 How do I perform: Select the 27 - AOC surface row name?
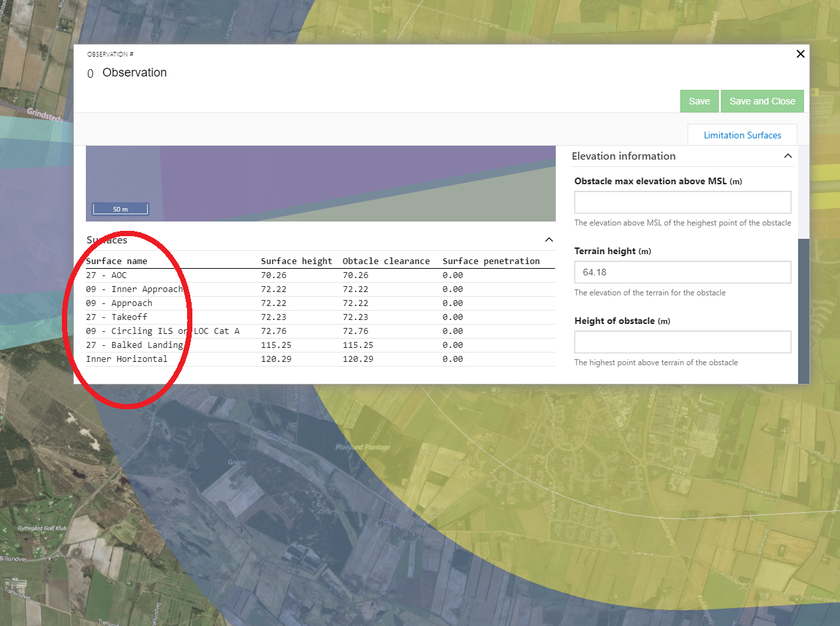(106, 275)
